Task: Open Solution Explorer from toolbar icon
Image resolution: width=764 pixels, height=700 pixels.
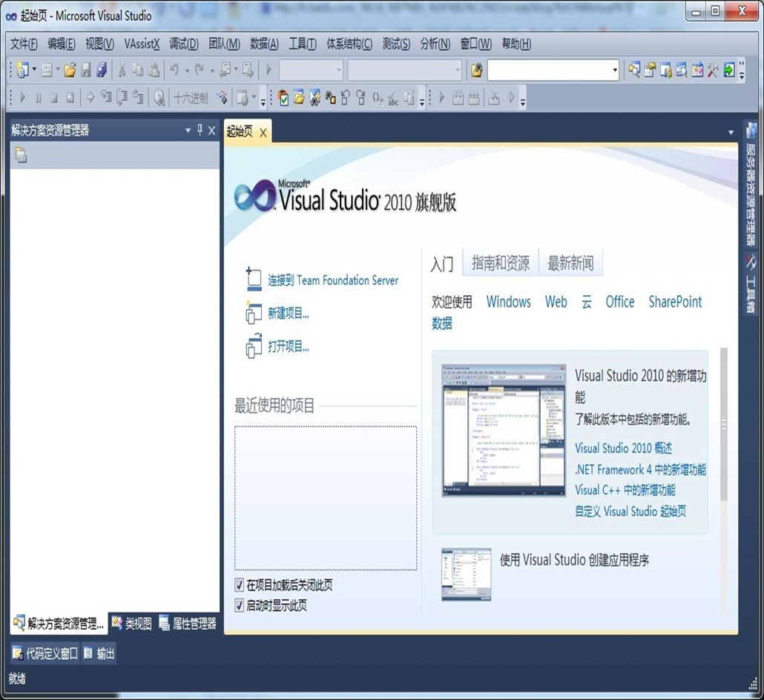Action: [x=634, y=70]
